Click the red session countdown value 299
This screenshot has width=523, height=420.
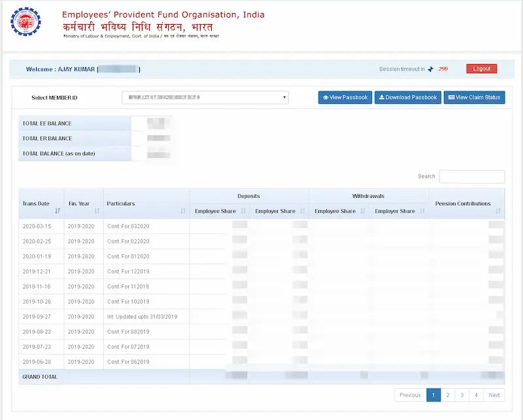443,69
